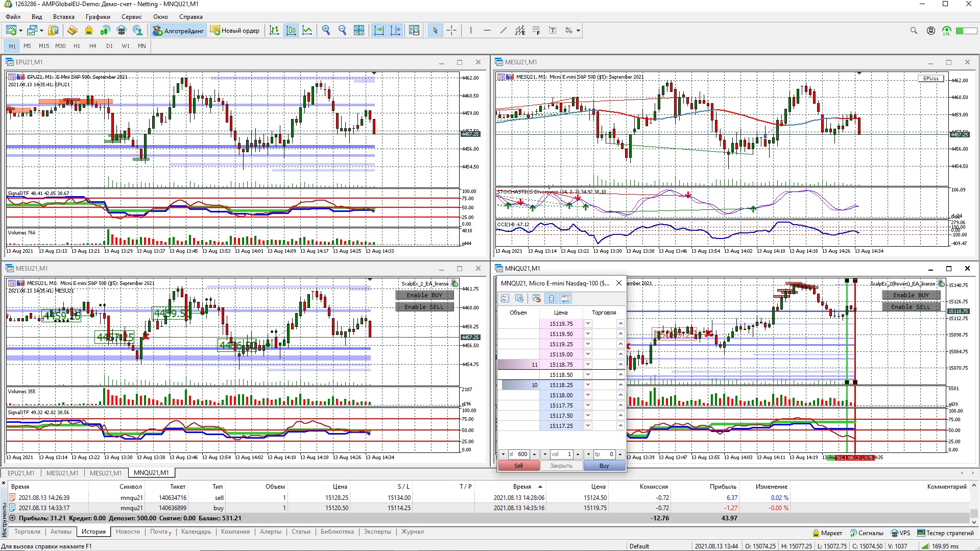Screen dimensions: 980x551
Task: Toggle the Алготрейдинг button
Action: coord(178,31)
